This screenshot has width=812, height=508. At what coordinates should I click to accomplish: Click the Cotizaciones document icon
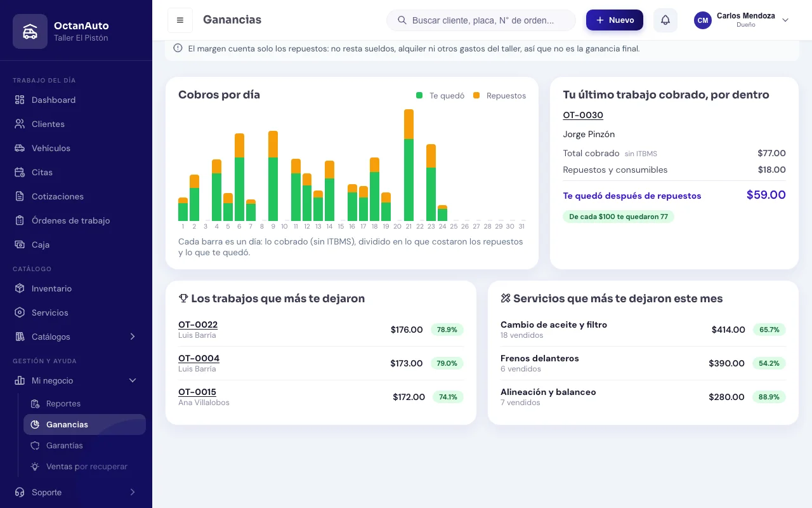pos(20,196)
